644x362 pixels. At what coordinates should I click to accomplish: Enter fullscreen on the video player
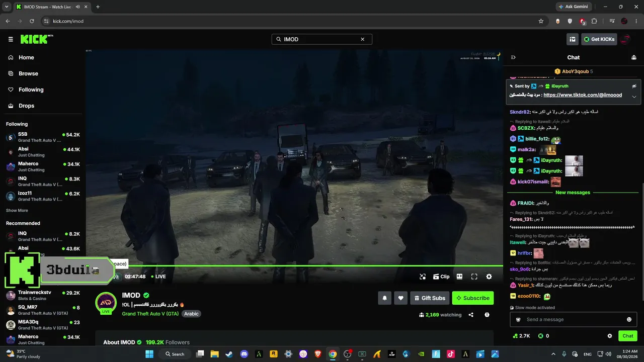pos(474,277)
